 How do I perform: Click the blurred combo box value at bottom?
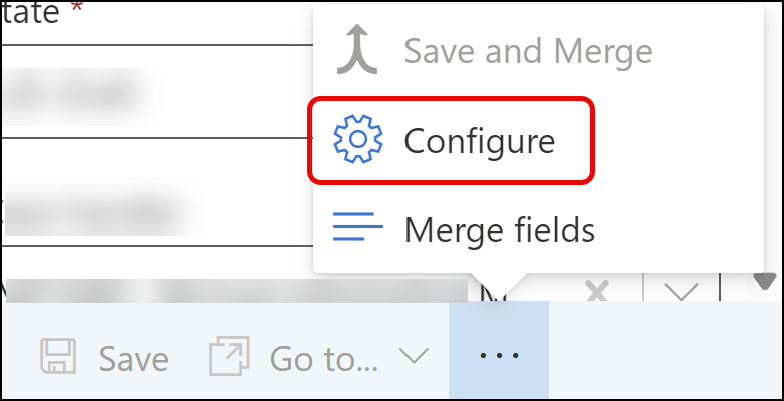point(240,290)
